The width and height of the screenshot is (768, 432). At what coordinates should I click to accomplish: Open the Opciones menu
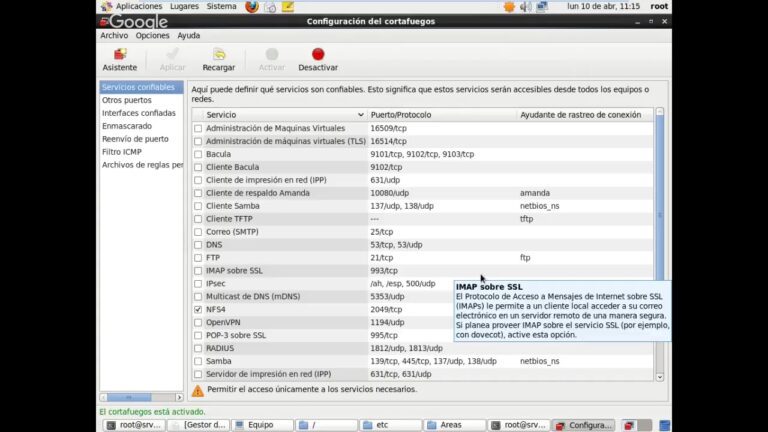coord(152,35)
